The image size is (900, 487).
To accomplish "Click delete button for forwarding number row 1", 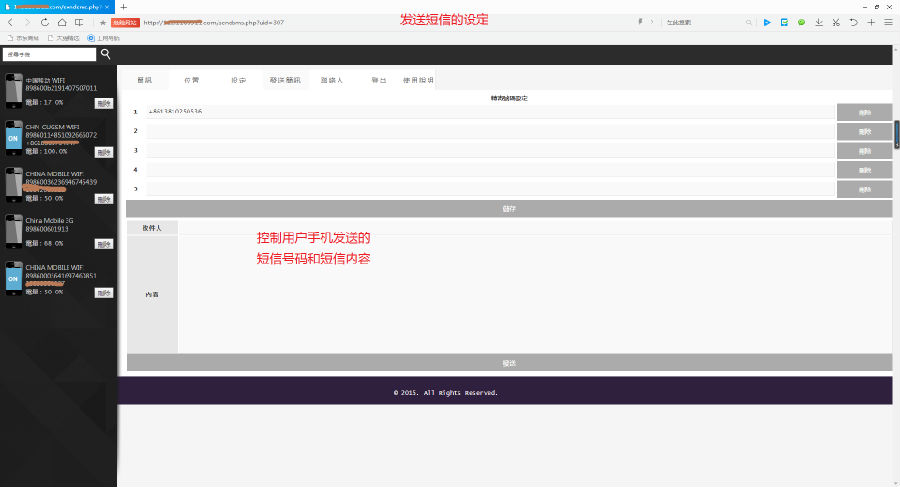I will click(864, 113).
